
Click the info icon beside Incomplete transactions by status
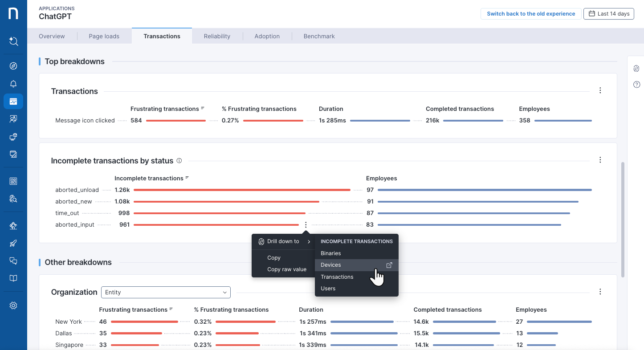(x=179, y=161)
